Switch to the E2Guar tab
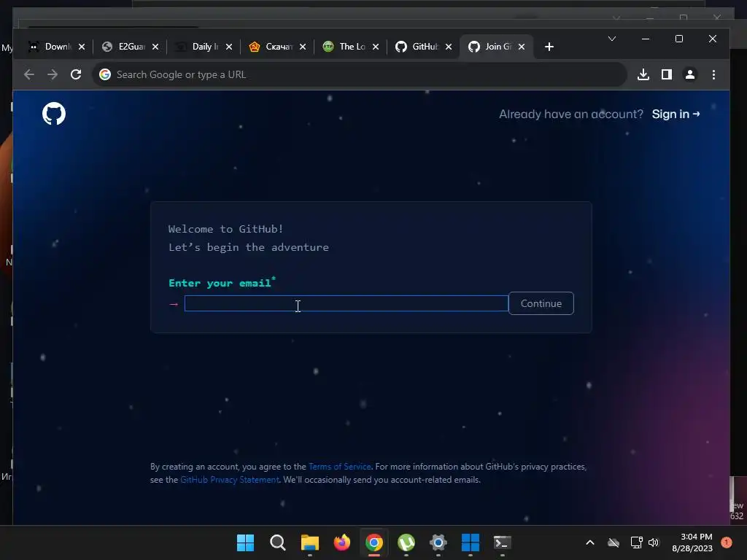Image resolution: width=747 pixels, height=560 pixels. (x=131, y=47)
